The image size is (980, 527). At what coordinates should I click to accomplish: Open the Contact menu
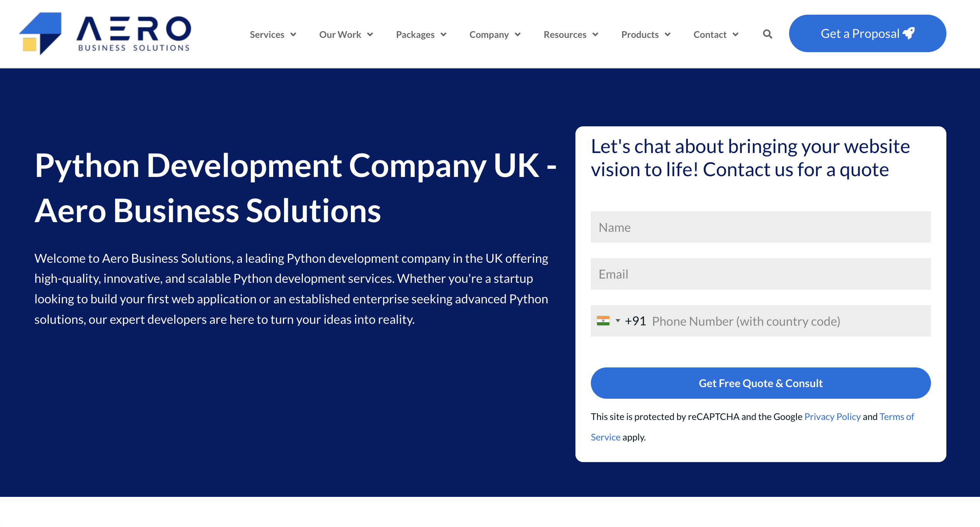coord(710,34)
